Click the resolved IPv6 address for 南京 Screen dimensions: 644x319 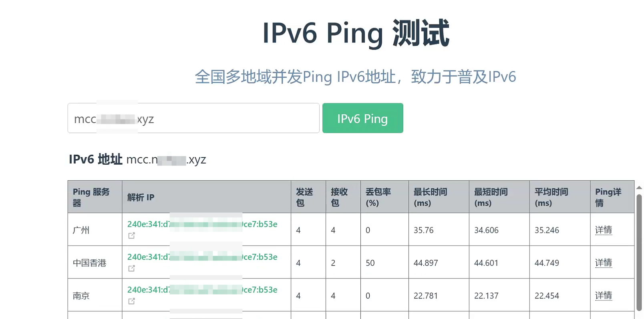[x=202, y=290]
